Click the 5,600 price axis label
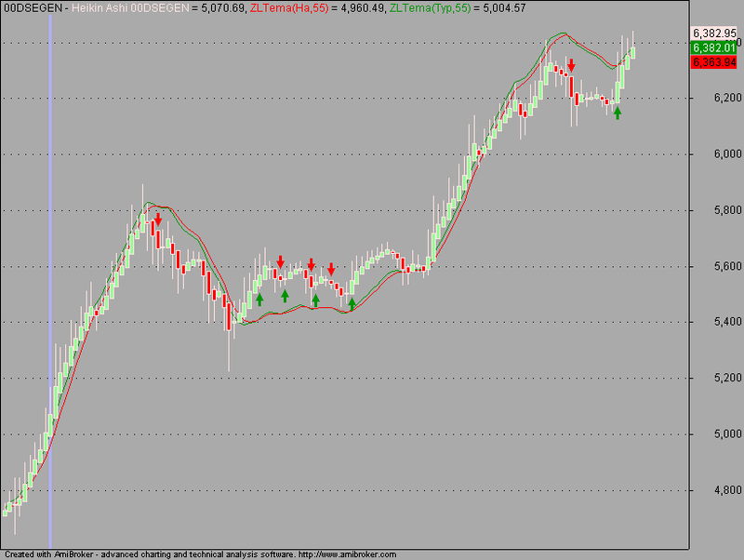Screen dimensions: 744x560 tap(727, 266)
